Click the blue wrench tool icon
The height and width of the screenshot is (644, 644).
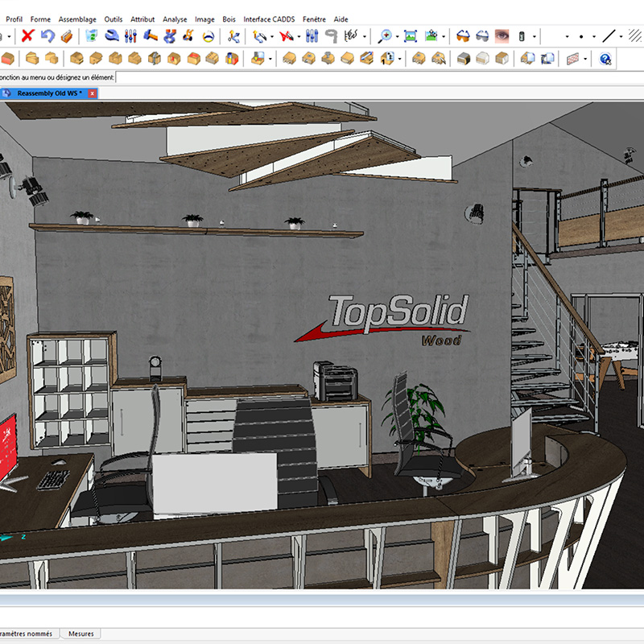click(111, 36)
